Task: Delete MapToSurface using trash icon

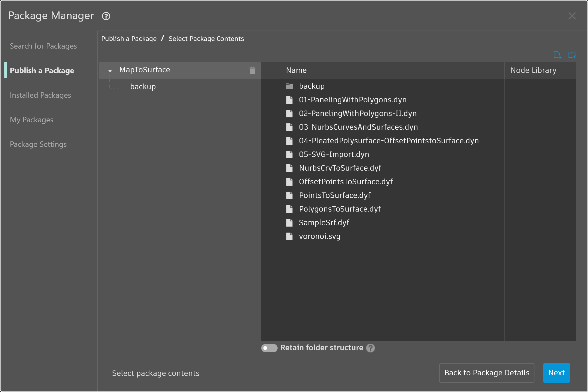Action: pyautogui.click(x=252, y=70)
